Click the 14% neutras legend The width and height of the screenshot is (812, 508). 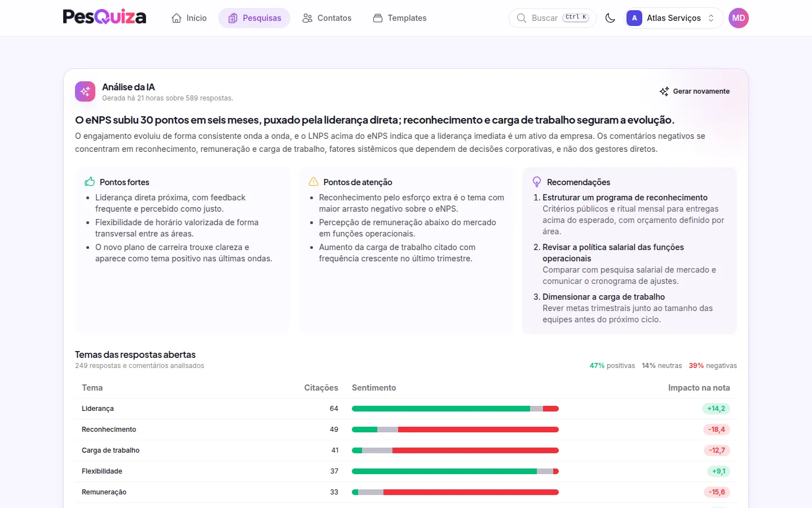pos(662,366)
